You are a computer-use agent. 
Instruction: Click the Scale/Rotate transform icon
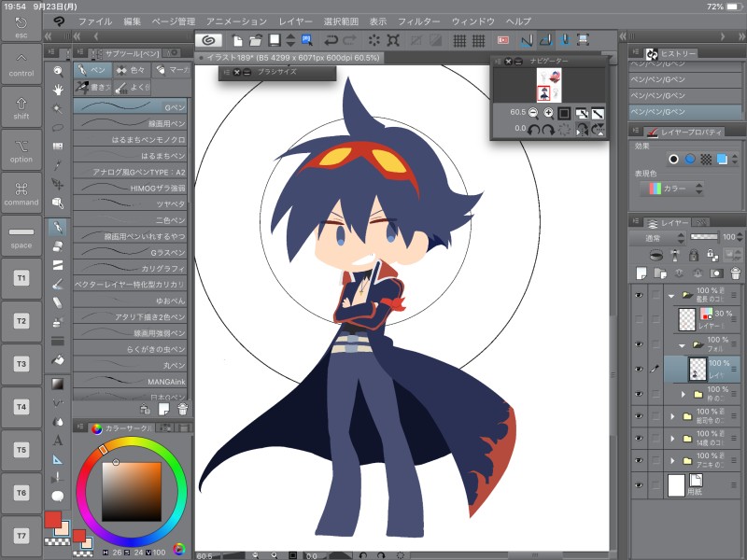393,40
